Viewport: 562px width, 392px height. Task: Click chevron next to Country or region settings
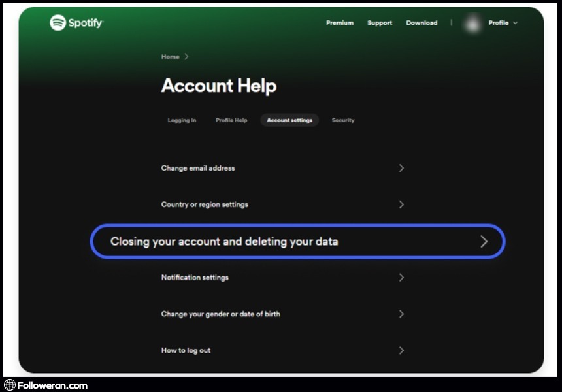(x=401, y=204)
